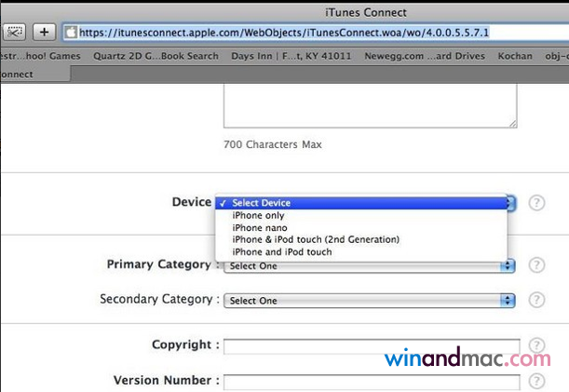Viewport: 569px width, 392px height.
Task: Click inside the Copyright text field
Action: 372,346
